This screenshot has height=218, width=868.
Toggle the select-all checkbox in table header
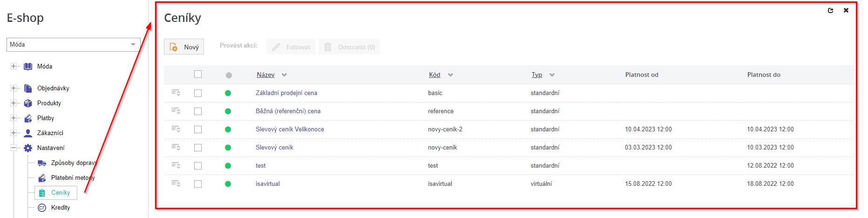click(x=198, y=74)
